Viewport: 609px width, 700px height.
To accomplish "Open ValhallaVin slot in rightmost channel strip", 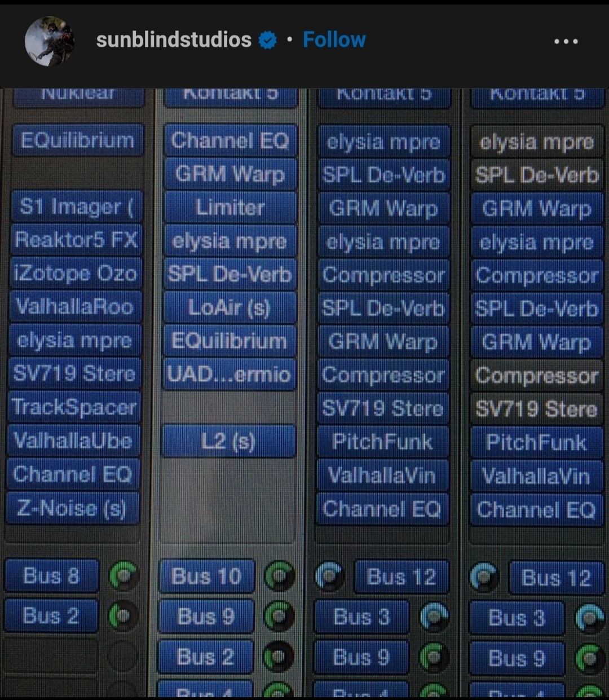I will point(537,476).
